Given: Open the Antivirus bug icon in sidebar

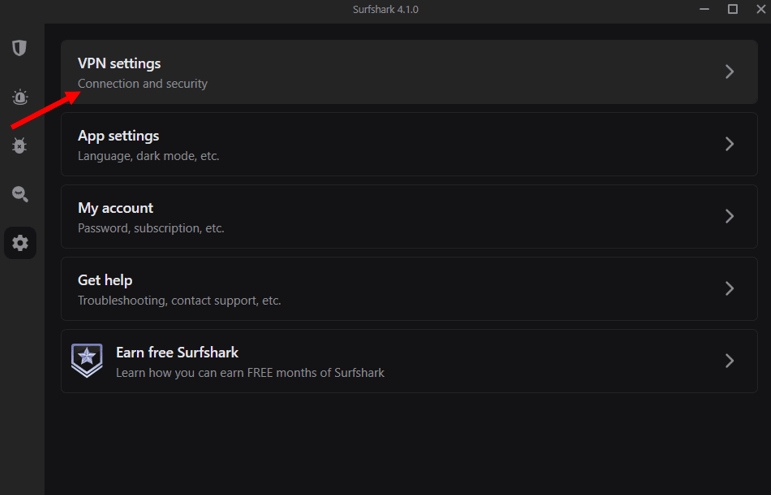Looking at the screenshot, I should [20, 146].
